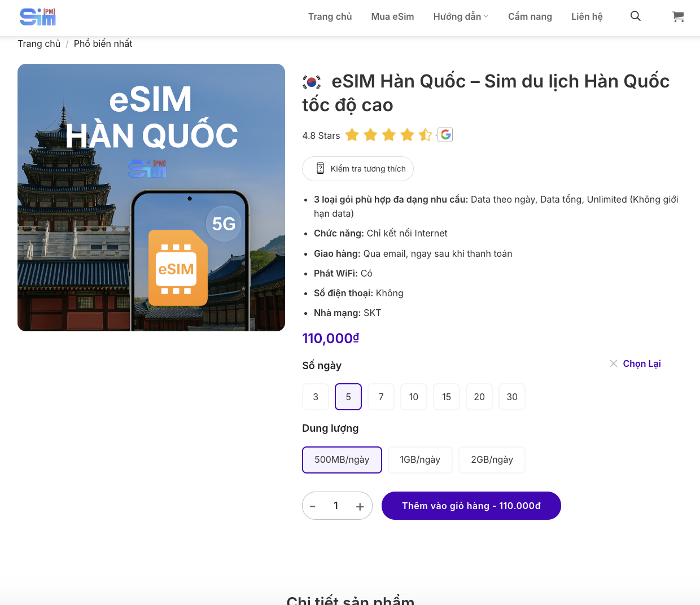Screen dimensions: 700x605
Task: Click the Sim[PM] logo
Action: click(37, 16)
